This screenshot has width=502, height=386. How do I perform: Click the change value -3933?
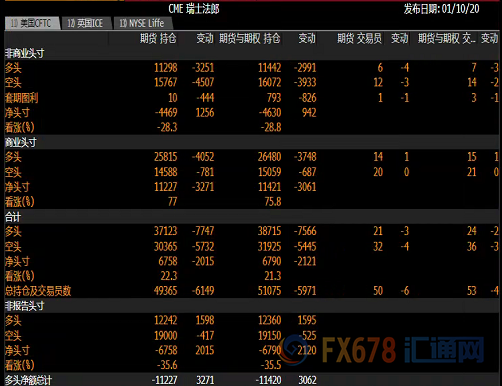305,82
